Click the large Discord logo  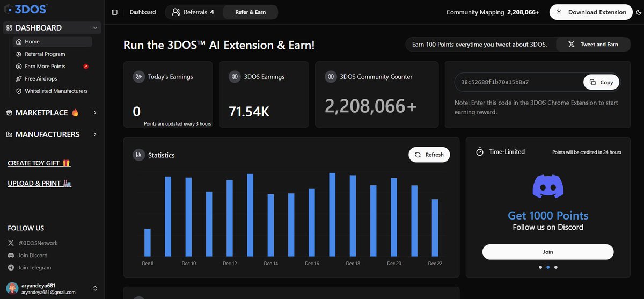[548, 187]
